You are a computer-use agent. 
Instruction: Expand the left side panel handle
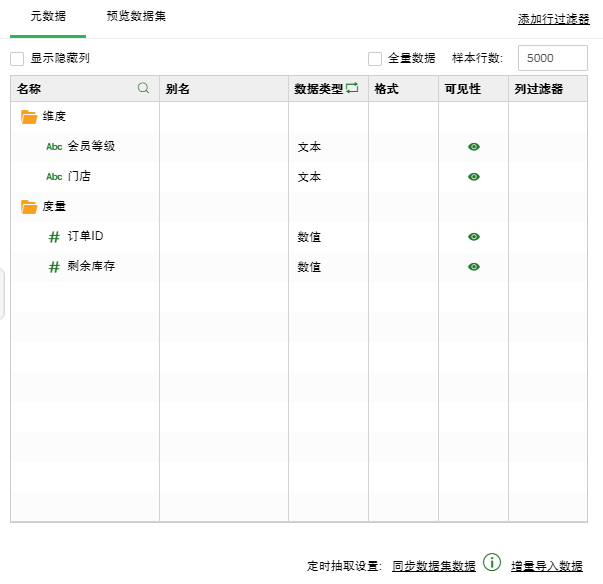tap(3, 293)
